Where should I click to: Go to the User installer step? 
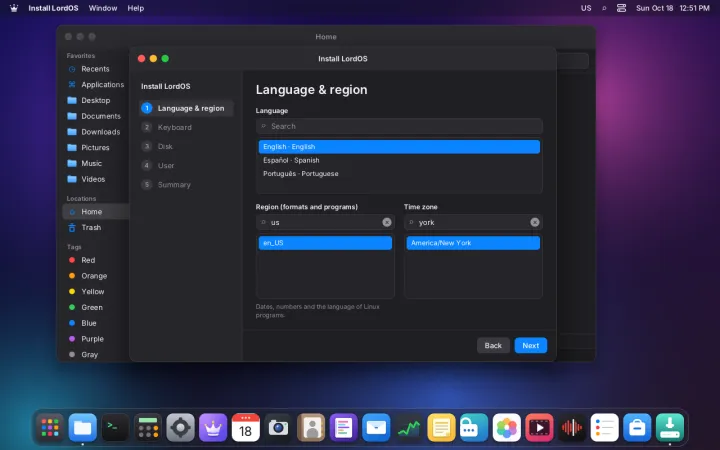click(x=186, y=165)
